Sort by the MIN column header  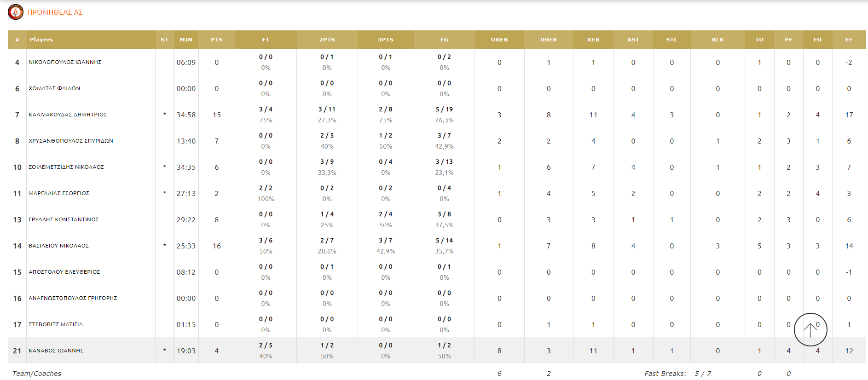tap(186, 40)
